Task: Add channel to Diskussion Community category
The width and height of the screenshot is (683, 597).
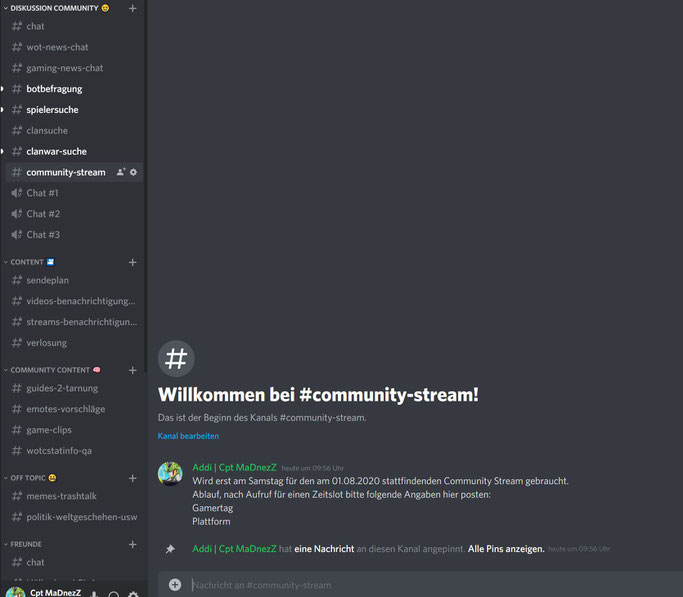Action: point(132,8)
